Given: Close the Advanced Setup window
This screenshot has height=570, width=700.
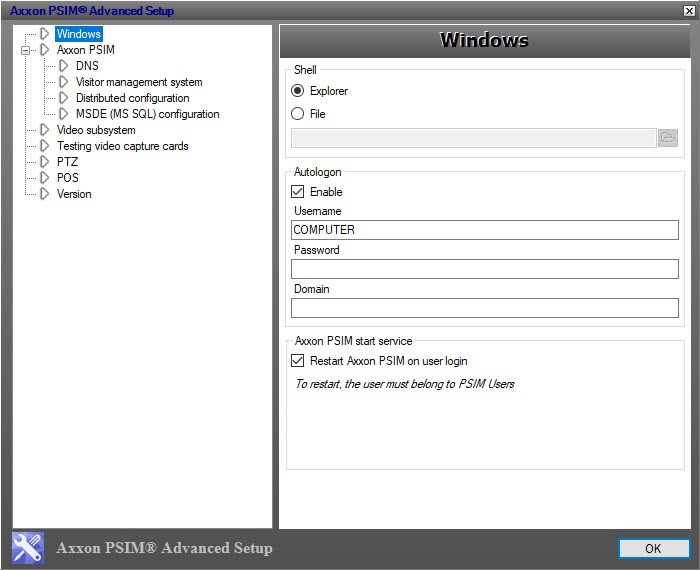Looking at the screenshot, I should pos(689,11).
